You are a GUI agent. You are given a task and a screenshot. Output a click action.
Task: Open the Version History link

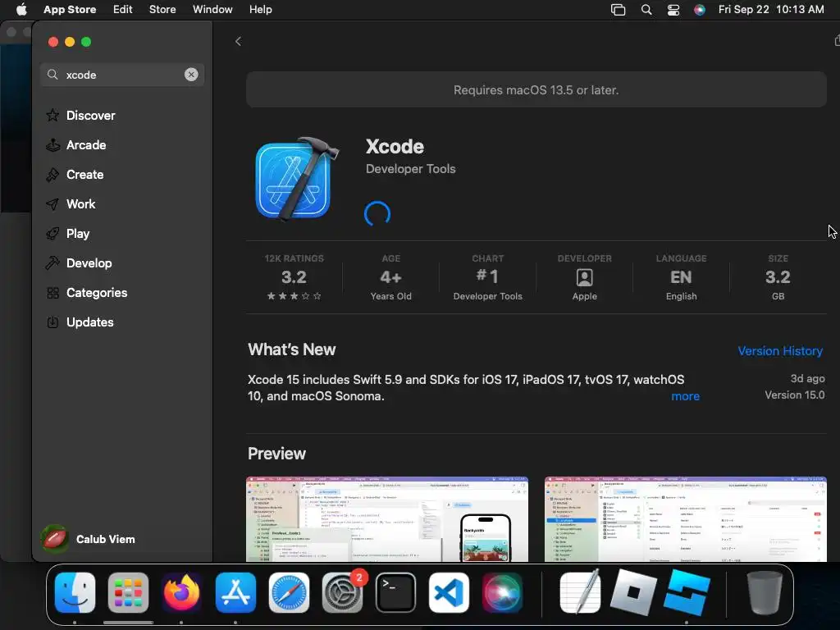[780, 351]
